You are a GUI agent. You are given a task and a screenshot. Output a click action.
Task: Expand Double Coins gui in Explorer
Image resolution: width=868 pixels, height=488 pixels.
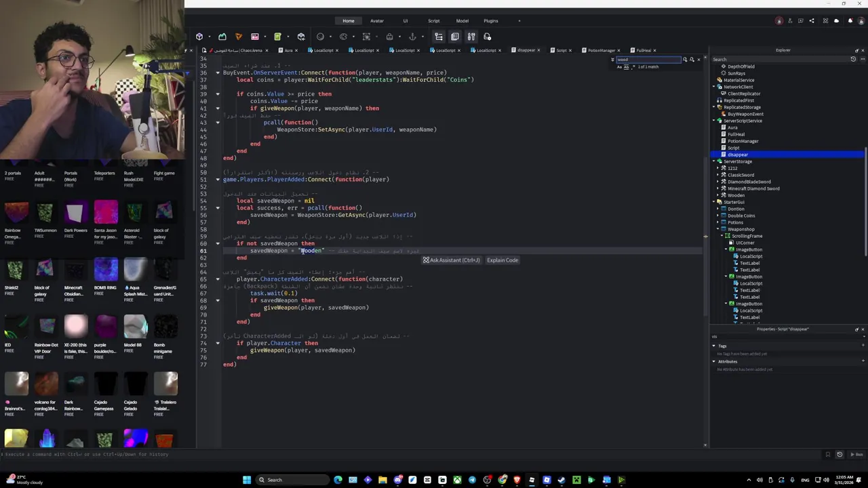(719, 216)
